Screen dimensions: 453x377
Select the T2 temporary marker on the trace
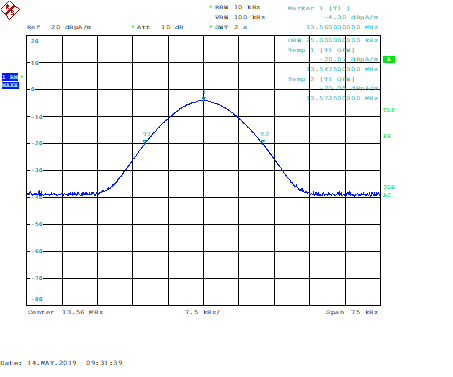pos(263,141)
